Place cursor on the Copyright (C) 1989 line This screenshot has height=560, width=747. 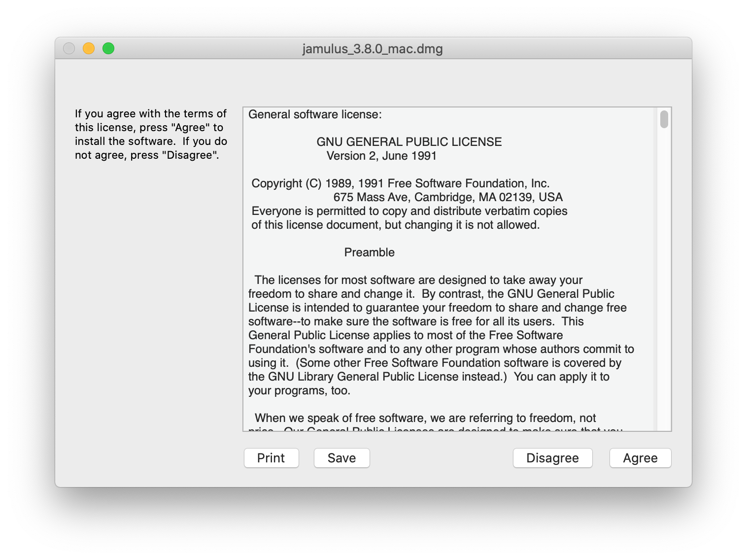point(400,183)
